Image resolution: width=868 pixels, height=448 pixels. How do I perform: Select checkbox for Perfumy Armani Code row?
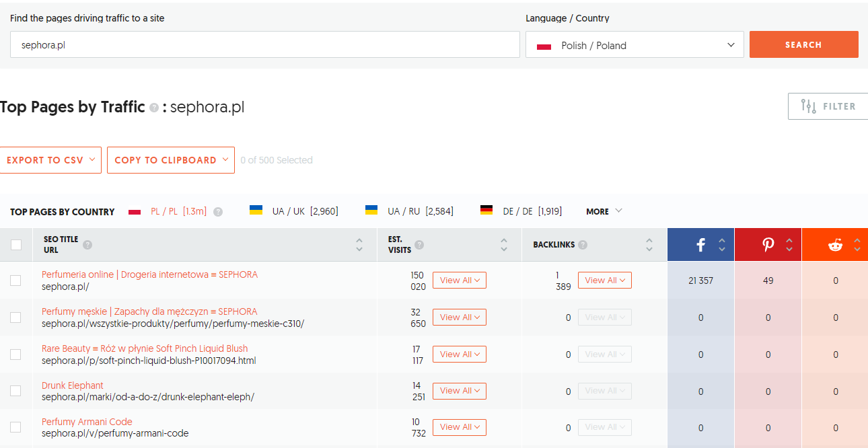(15, 427)
